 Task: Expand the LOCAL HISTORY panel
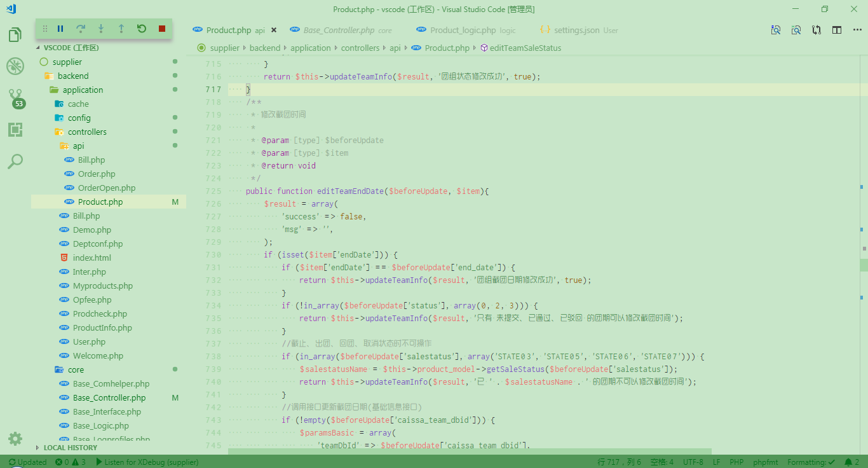(70, 448)
